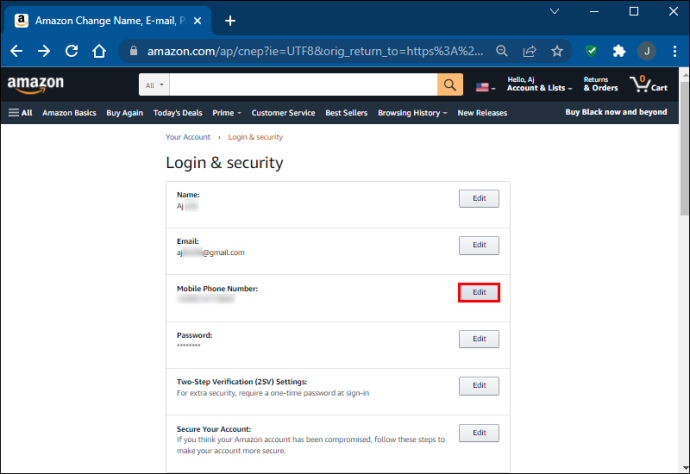The image size is (690, 474).
Task: Edit Secure Your Account settings
Action: point(479,433)
